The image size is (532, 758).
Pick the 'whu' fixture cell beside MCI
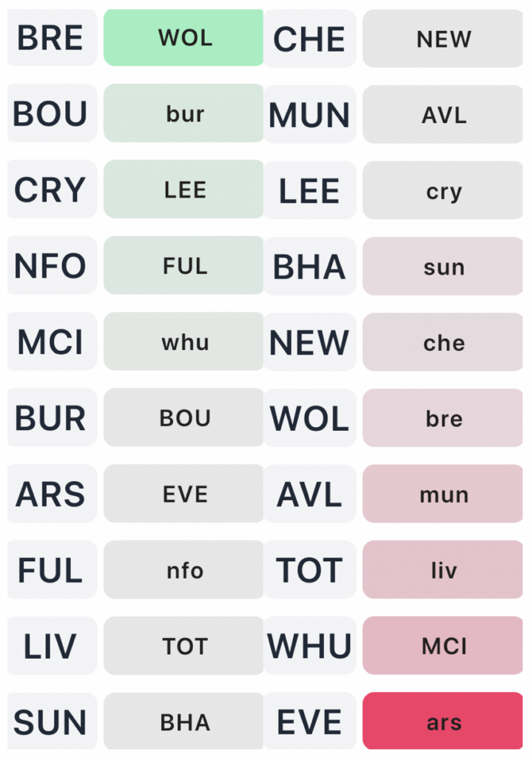click(x=183, y=342)
